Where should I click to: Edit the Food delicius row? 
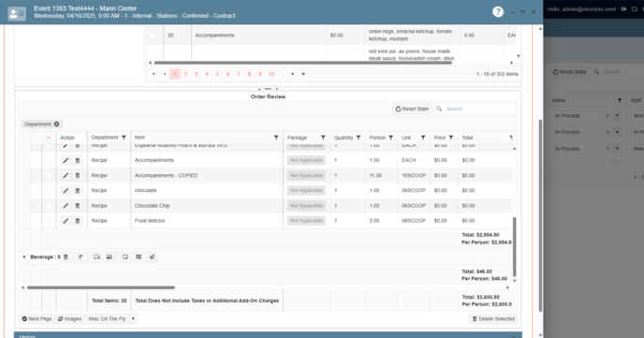pos(66,221)
